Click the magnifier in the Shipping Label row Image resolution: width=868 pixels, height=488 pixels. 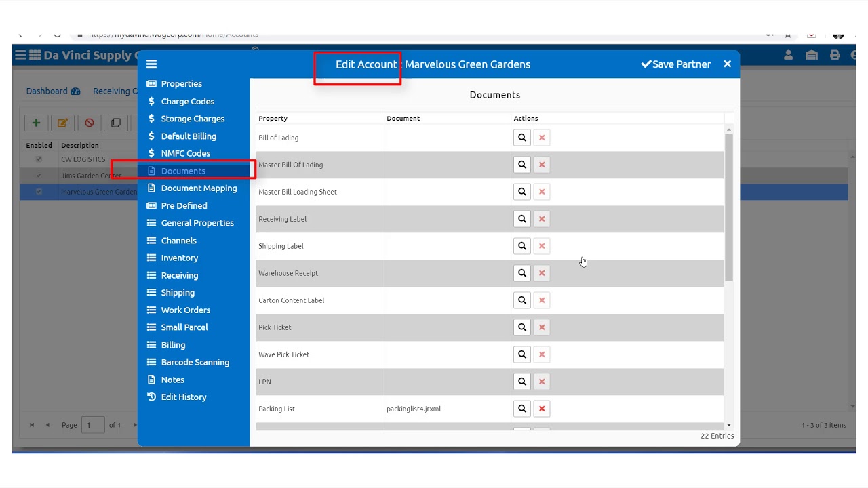[522, 246]
